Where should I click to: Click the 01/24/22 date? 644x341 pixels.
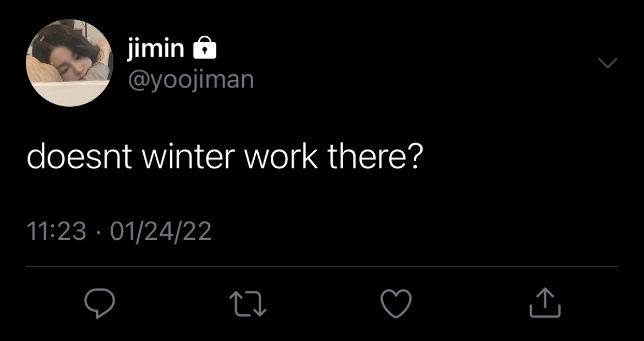coord(161,231)
